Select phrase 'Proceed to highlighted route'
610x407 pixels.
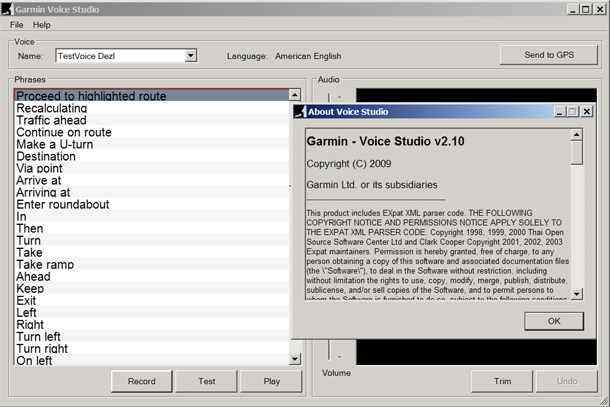[151, 95]
